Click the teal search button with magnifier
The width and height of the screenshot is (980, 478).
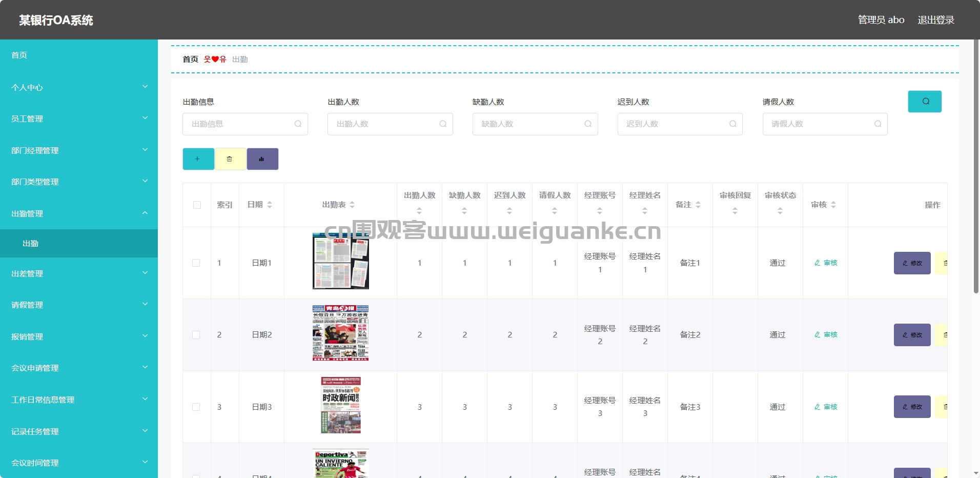(x=925, y=102)
